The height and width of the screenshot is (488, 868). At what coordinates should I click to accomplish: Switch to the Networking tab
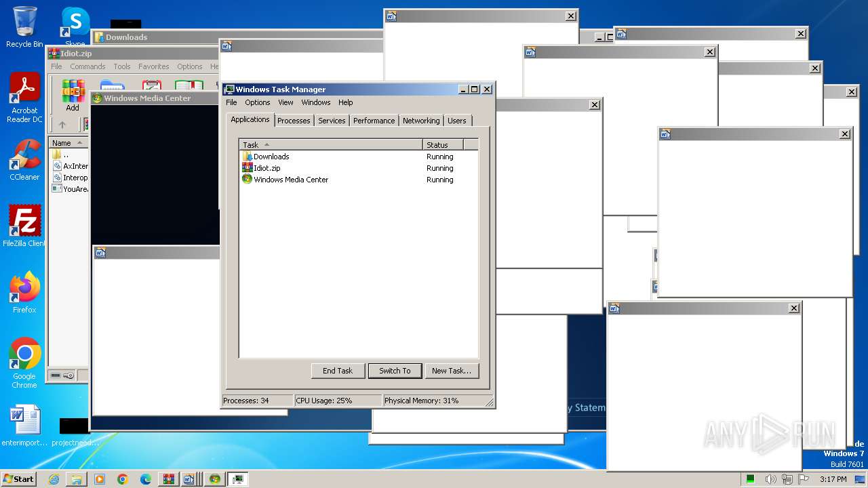coord(421,121)
